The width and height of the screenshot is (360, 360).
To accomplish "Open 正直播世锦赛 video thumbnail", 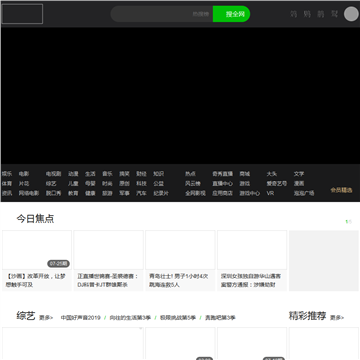I will (x=109, y=250).
